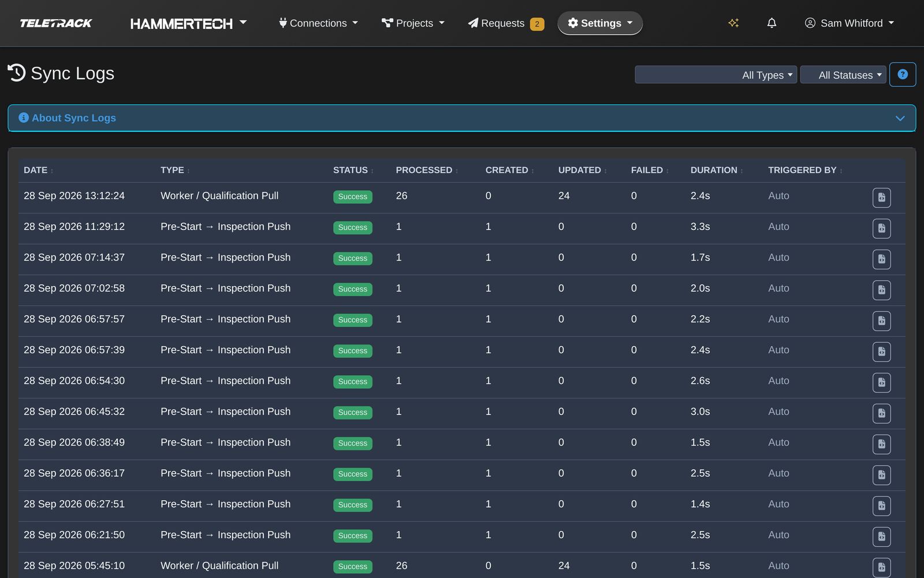The width and height of the screenshot is (924, 578).
Task: Open details for 06:57:39 sync log
Action: pos(881,351)
